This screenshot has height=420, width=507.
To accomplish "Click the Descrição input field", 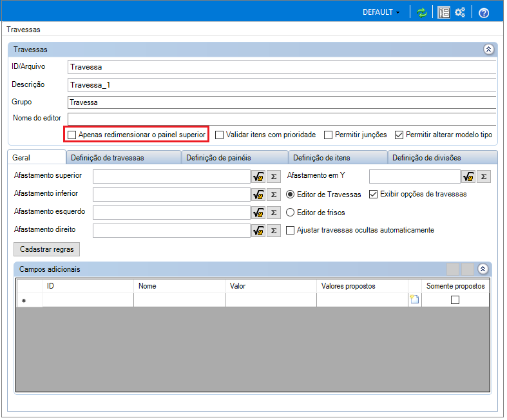I will [x=283, y=86].
